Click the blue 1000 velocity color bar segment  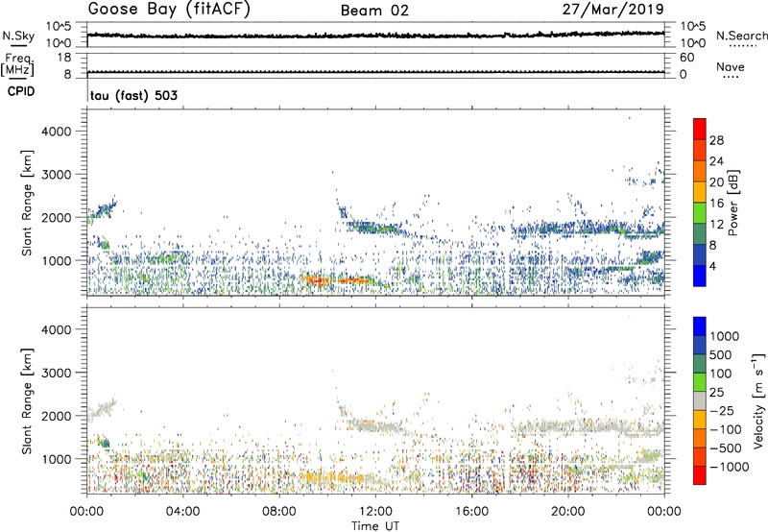[x=700, y=326]
